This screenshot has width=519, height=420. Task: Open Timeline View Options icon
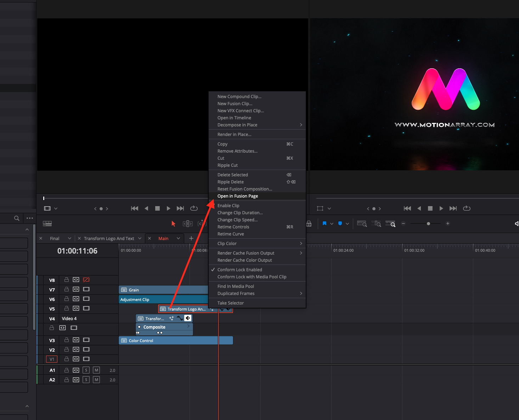(47, 223)
